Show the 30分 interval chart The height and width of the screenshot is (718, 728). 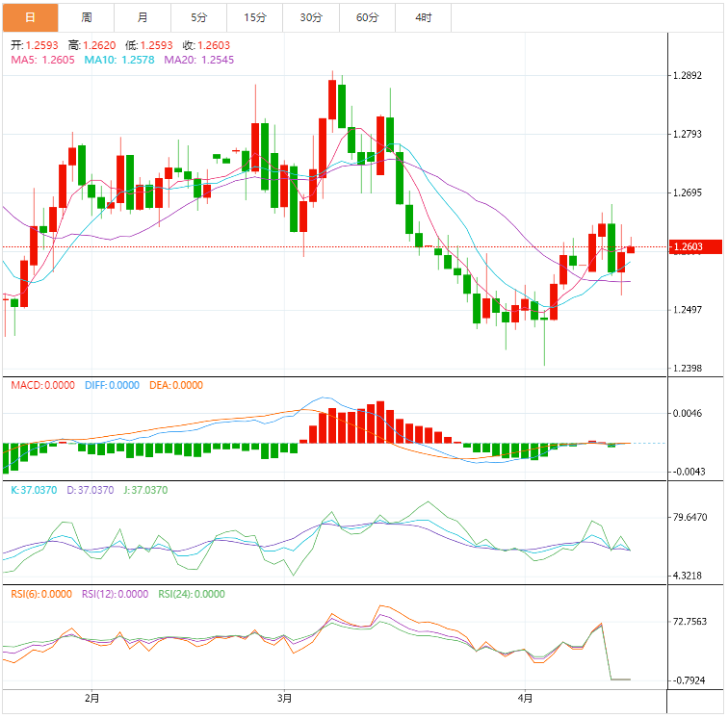[311, 17]
